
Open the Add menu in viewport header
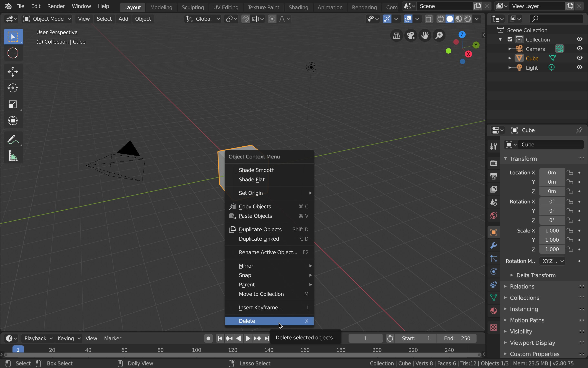[x=123, y=19]
